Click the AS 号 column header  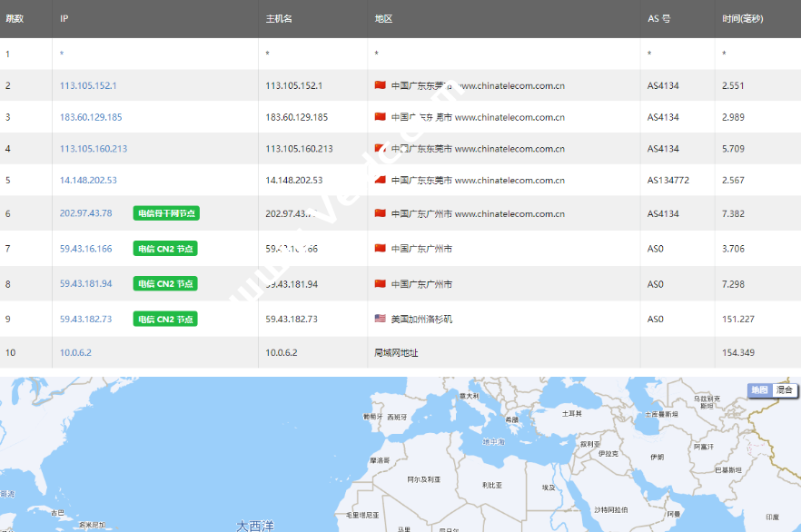point(658,18)
